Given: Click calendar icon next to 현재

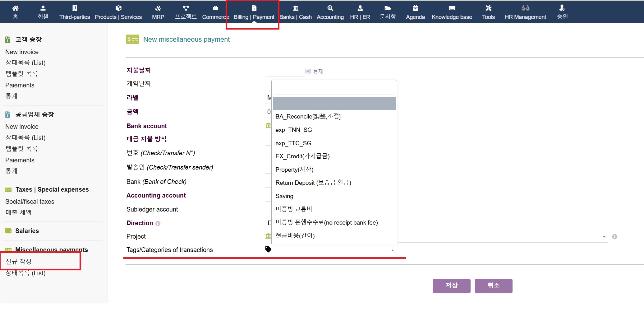Looking at the screenshot, I should click(308, 71).
